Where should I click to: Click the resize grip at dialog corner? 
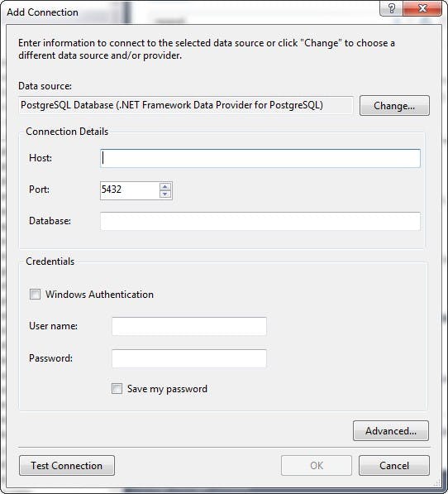pyautogui.click(x=437, y=483)
